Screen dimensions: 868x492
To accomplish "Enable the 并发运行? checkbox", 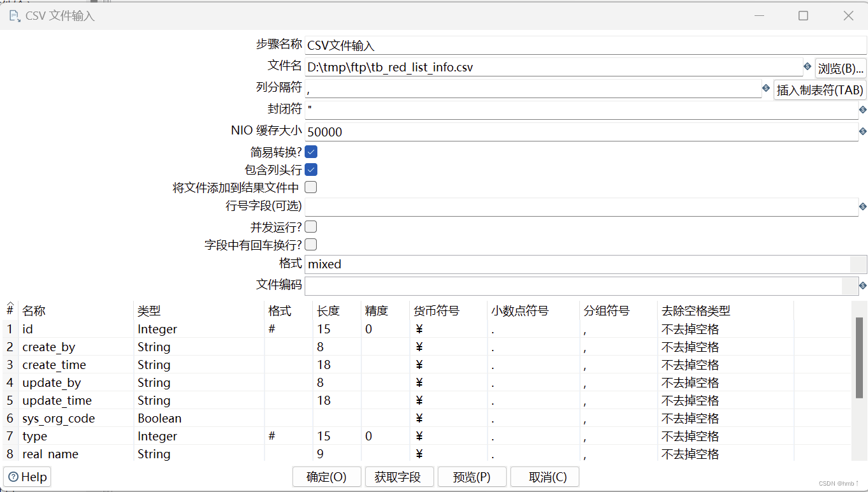I will pyautogui.click(x=311, y=227).
